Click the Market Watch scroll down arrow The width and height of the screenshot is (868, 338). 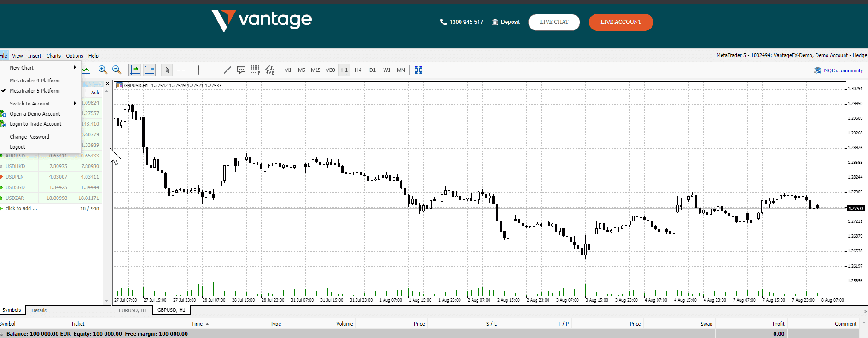click(x=107, y=301)
